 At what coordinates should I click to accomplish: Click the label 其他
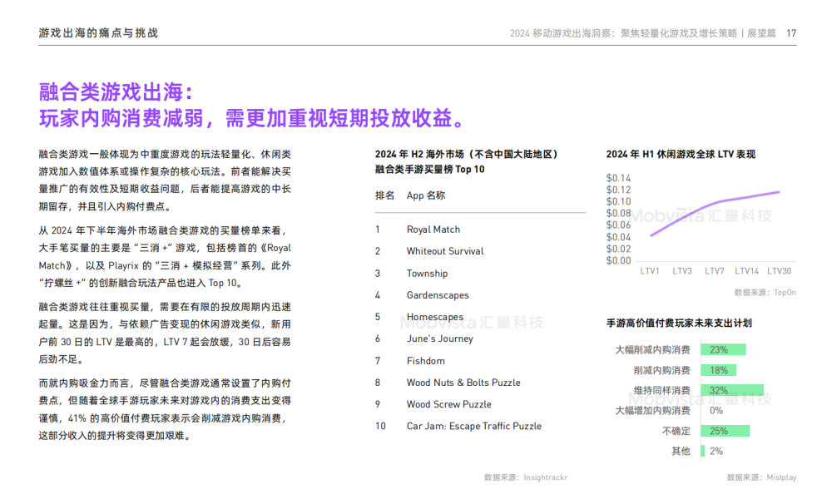click(x=681, y=452)
